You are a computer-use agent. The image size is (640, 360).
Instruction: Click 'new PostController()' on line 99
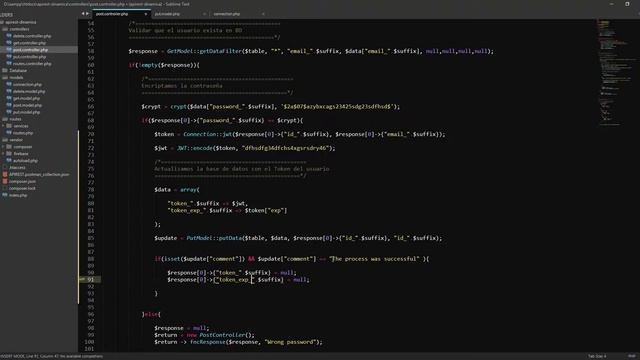(x=220, y=335)
